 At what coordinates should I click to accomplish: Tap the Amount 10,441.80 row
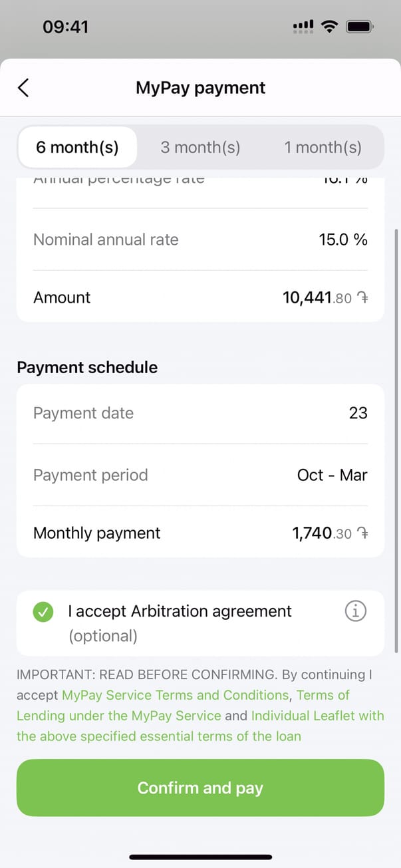click(200, 297)
